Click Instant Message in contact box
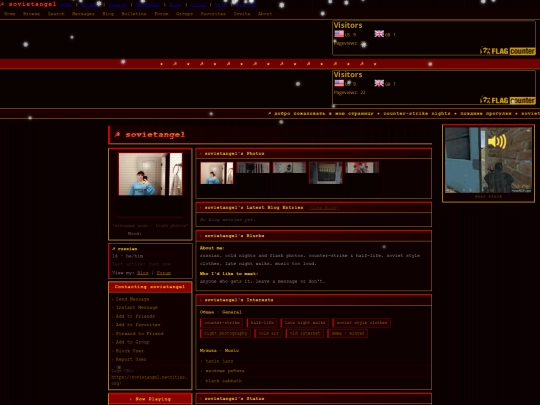 (x=136, y=308)
